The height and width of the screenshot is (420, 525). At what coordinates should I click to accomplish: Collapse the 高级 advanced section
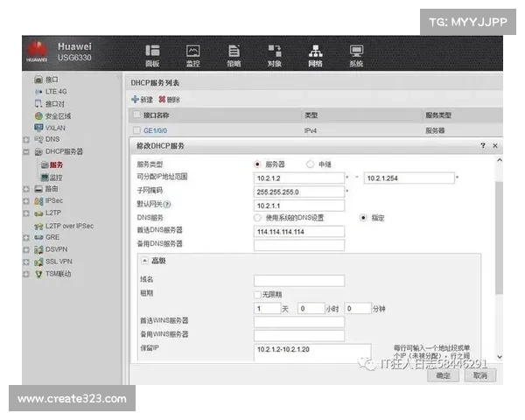[x=144, y=260]
